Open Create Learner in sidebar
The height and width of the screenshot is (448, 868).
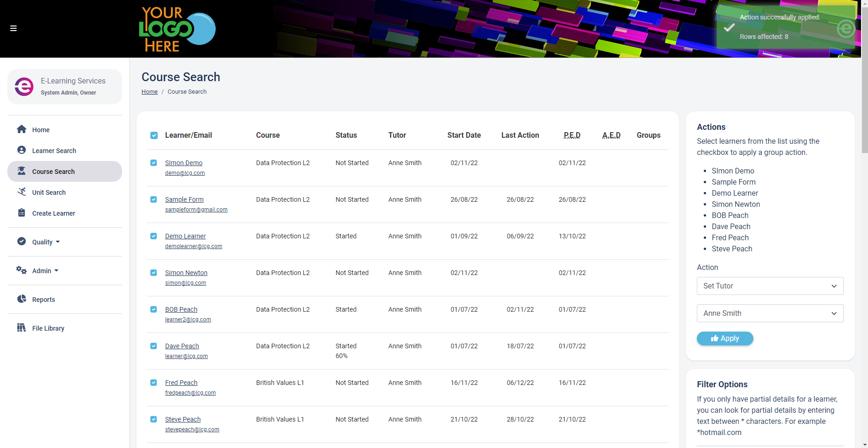[64, 213]
